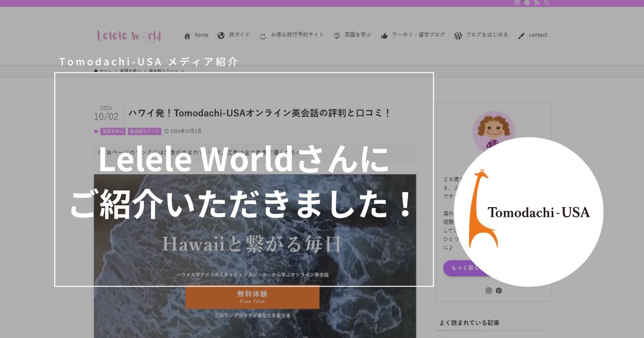Click the article title ハワイ発！Tomodachi-USAオンライン英会話
Image resolution: width=644 pixels, height=338 pixels.
coord(259,113)
